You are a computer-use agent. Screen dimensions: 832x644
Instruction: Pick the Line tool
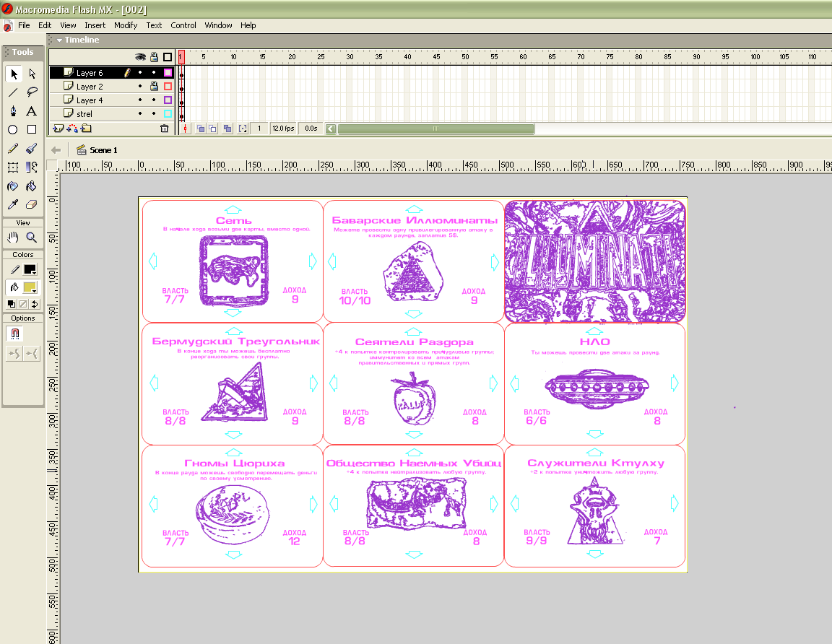click(x=14, y=92)
